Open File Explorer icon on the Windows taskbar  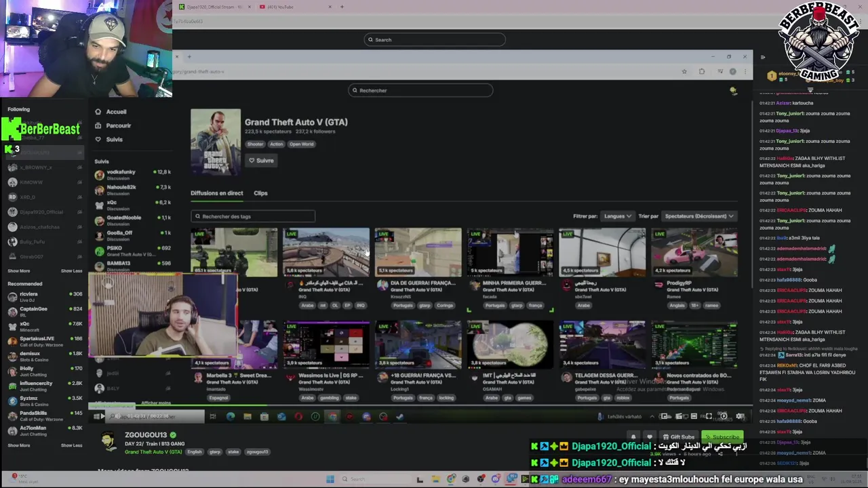click(x=435, y=479)
